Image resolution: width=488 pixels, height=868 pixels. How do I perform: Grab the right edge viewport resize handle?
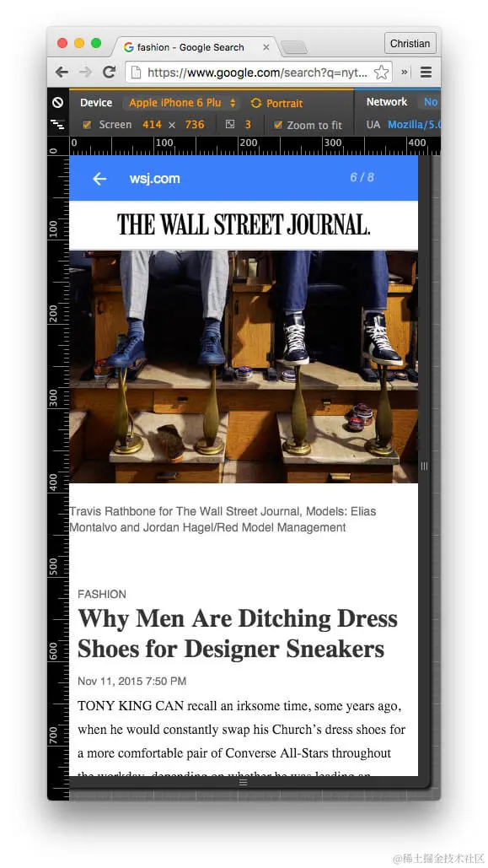pyautogui.click(x=424, y=466)
